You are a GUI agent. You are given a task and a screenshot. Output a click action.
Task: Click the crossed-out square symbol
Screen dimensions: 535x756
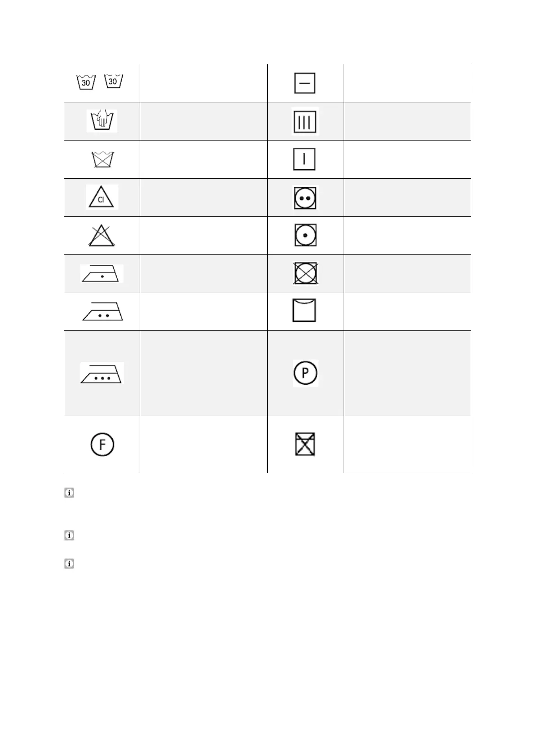305,444
